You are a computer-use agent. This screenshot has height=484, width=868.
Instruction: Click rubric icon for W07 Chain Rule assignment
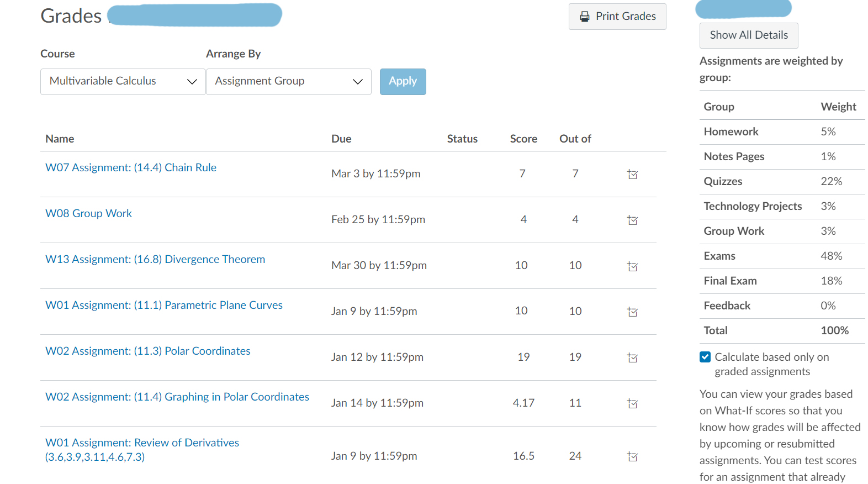point(632,175)
